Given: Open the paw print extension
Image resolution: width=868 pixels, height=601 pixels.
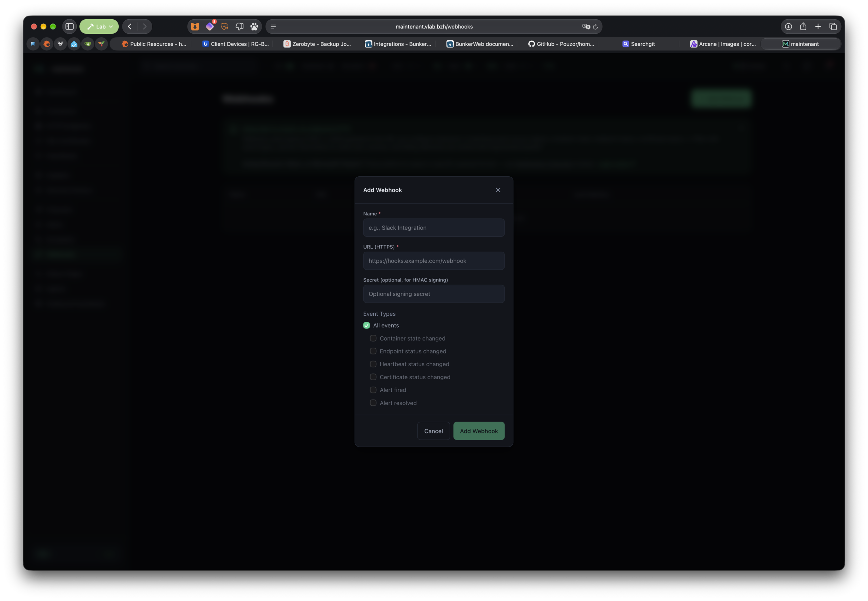Looking at the screenshot, I should [254, 26].
